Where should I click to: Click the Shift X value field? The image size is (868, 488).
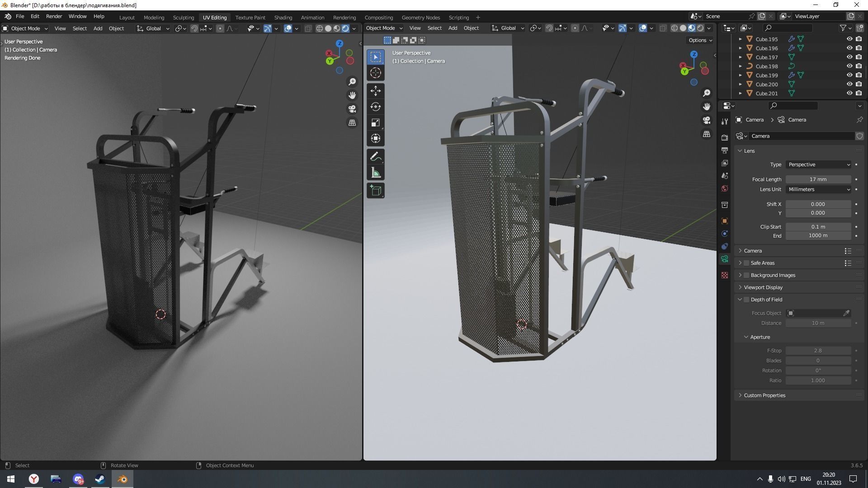pos(818,204)
